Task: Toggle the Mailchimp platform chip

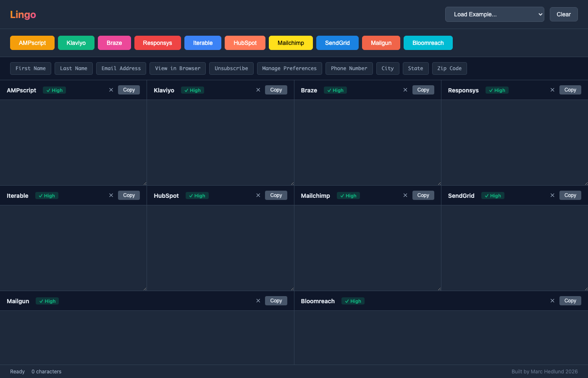Action: 291,43
